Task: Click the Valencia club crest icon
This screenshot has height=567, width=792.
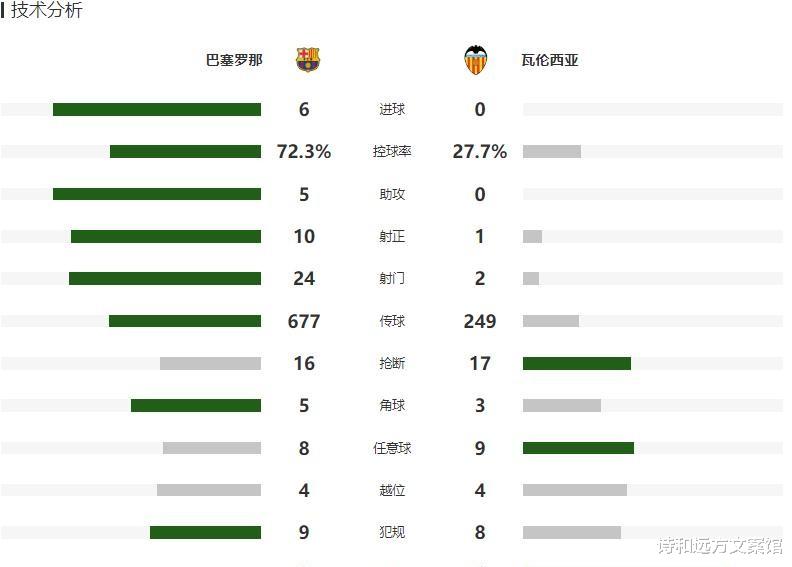Action: pos(476,60)
